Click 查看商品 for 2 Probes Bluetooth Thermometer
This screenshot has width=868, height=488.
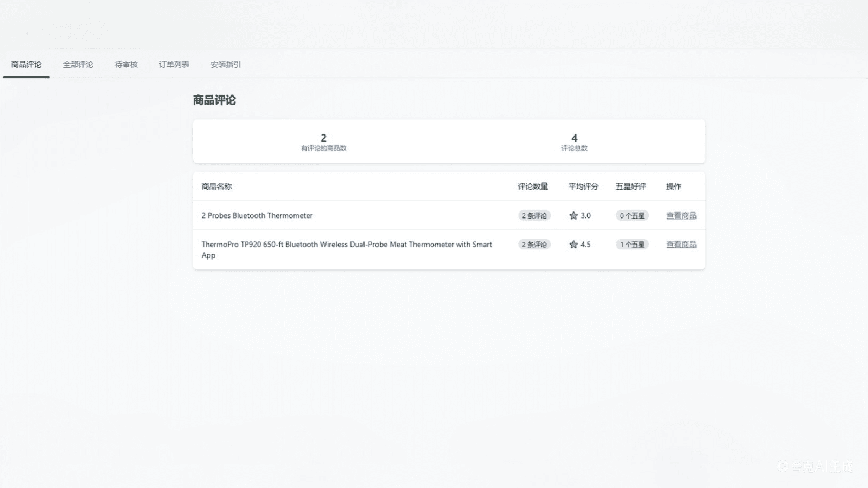pyautogui.click(x=681, y=216)
